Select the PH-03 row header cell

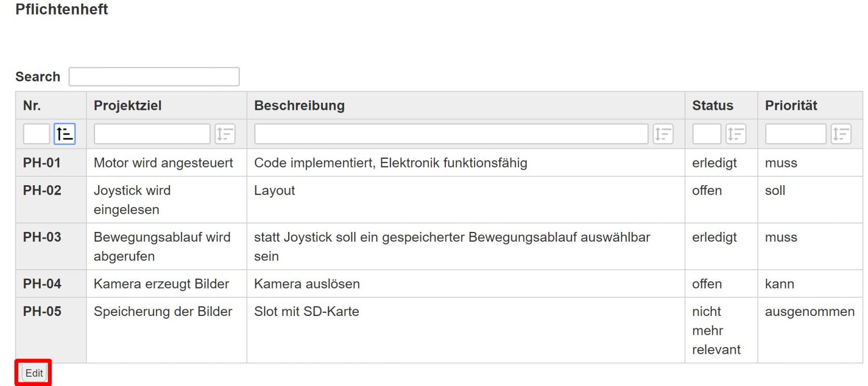[x=42, y=237]
